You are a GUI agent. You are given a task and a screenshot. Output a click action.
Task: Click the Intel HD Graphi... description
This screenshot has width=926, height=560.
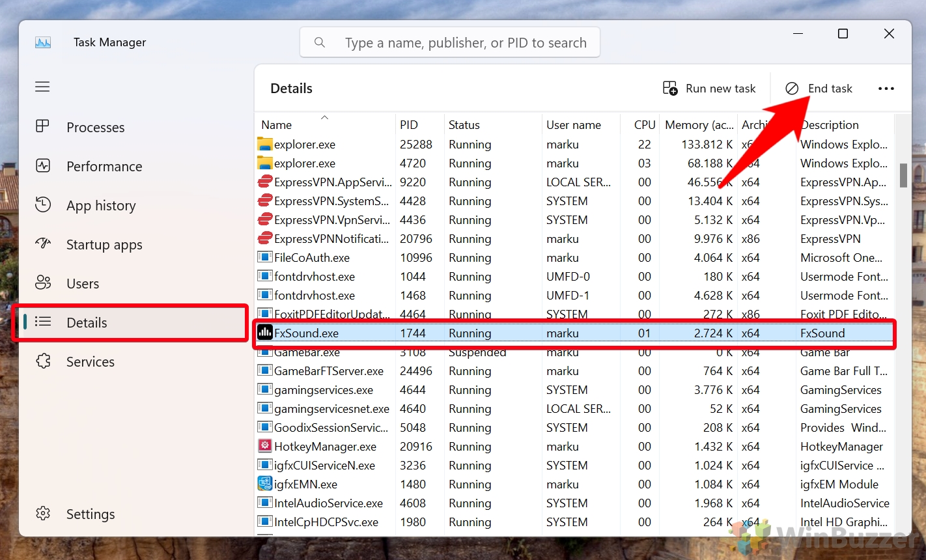pos(843,522)
